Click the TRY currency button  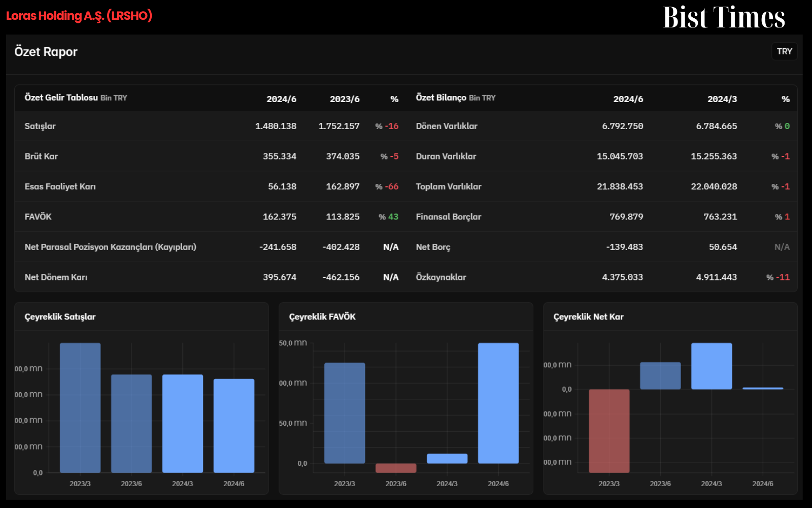tap(784, 51)
